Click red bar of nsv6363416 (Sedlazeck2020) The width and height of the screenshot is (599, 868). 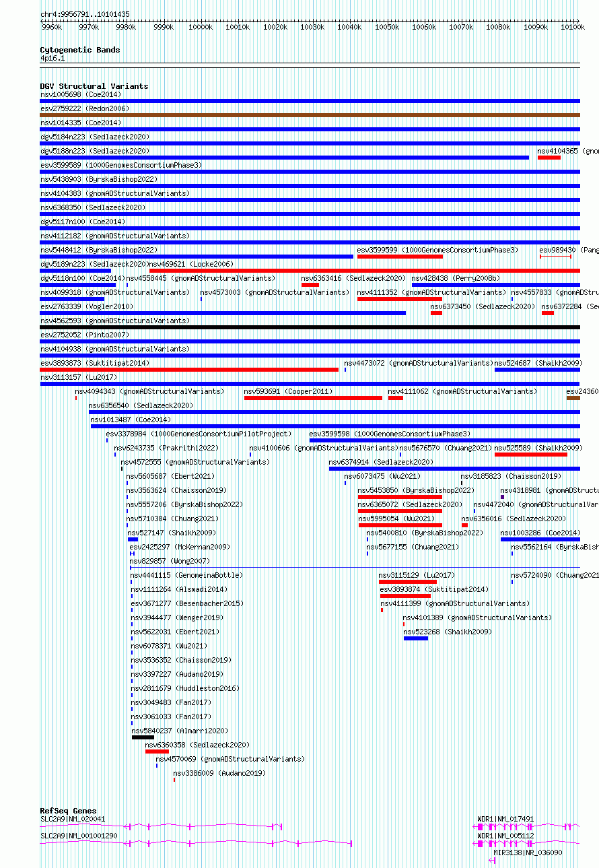point(310,285)
